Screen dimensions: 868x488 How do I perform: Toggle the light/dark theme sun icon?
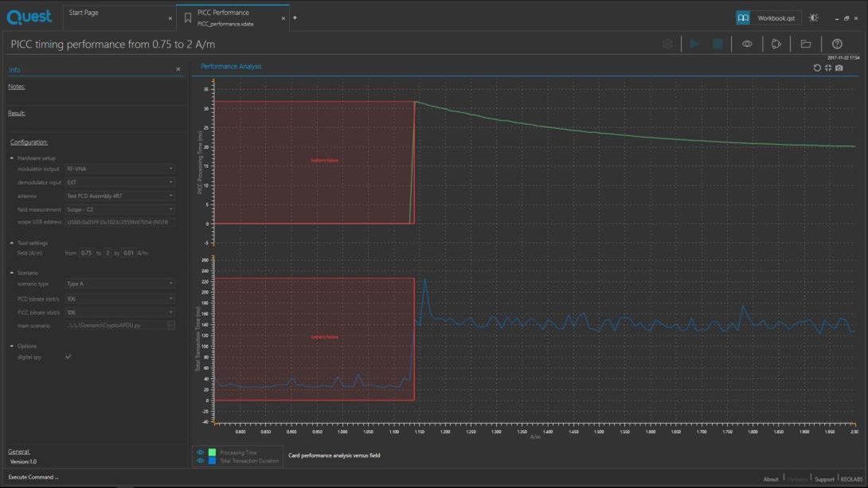[x=814, y=18]
